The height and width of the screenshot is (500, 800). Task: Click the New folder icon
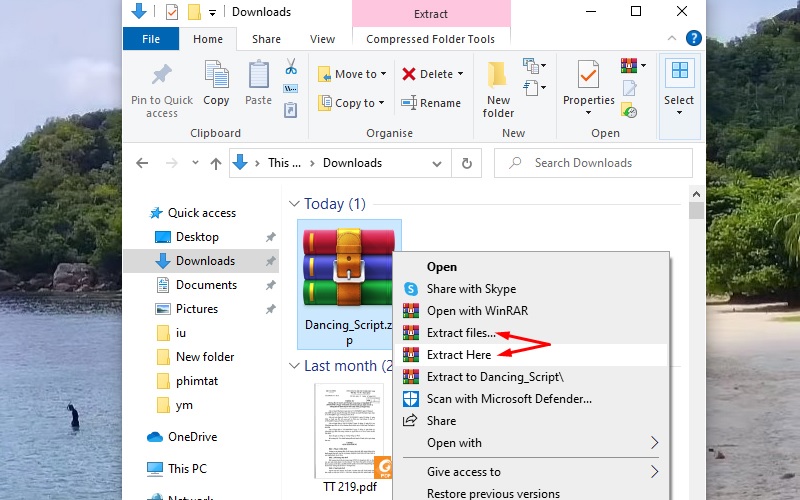pos(497,76)
